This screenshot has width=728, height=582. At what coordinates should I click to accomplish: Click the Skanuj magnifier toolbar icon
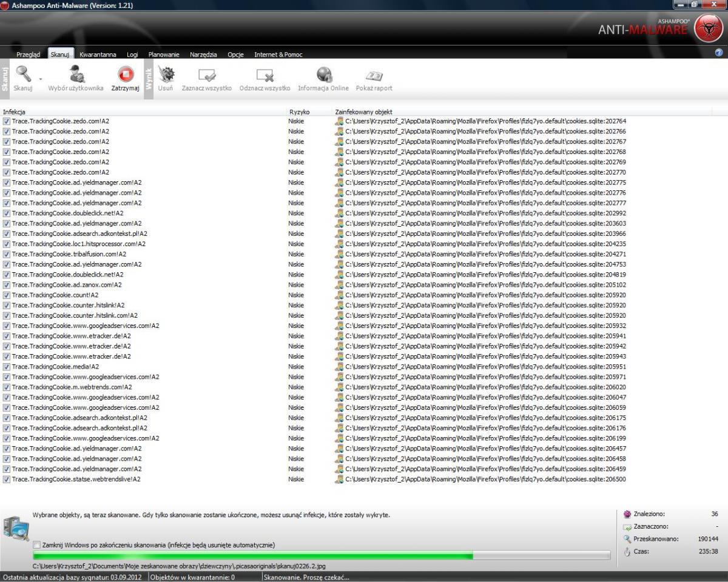(x=23, y=75)
